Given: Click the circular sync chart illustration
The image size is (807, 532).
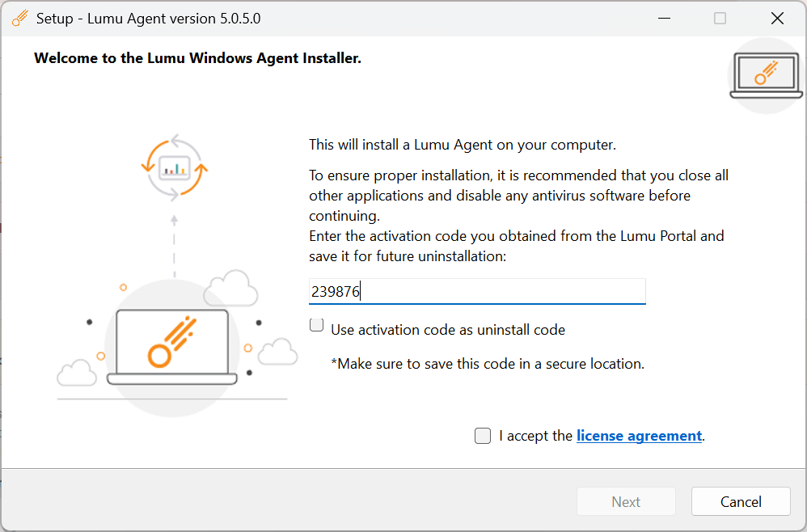Looking at the screenshot, I should point(175,167).
